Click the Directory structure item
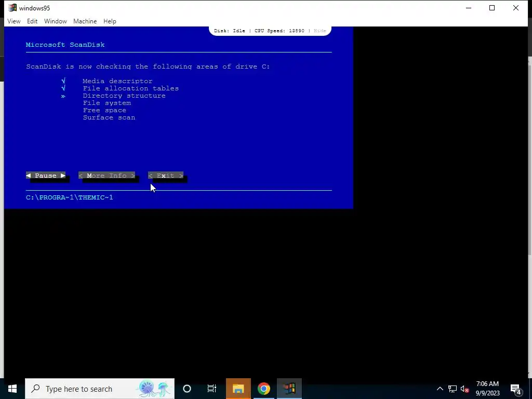Viewport: 532px width, 399px height. pos(124,96)
